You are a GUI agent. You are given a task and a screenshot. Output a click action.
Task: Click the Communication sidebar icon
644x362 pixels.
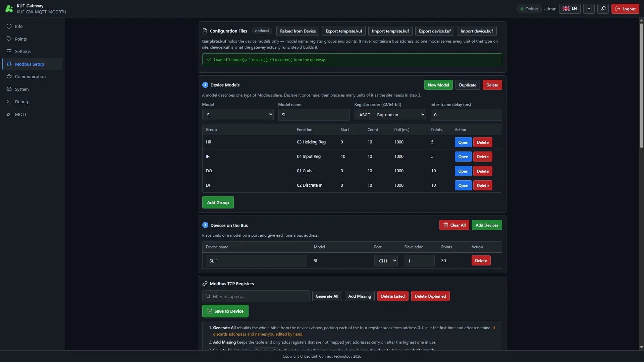tap(9, 76)
